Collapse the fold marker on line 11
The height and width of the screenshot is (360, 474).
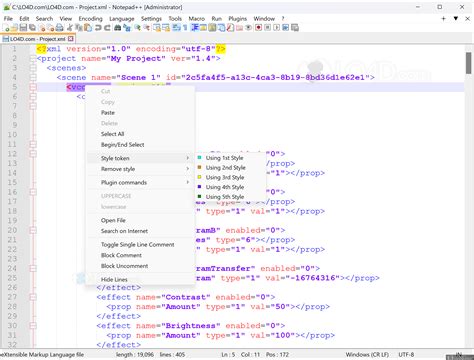[33, 144]
